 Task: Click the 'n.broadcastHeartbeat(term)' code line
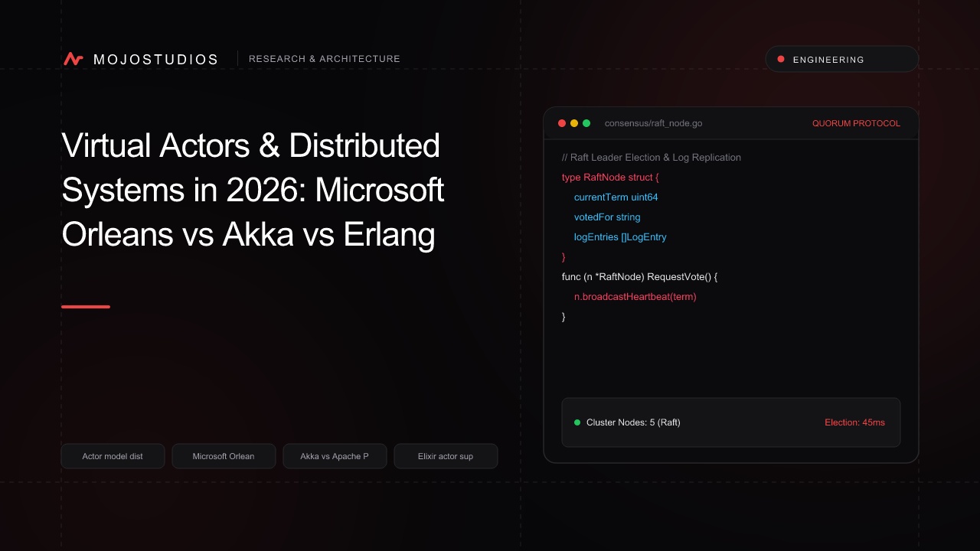(x=635, y=296)
